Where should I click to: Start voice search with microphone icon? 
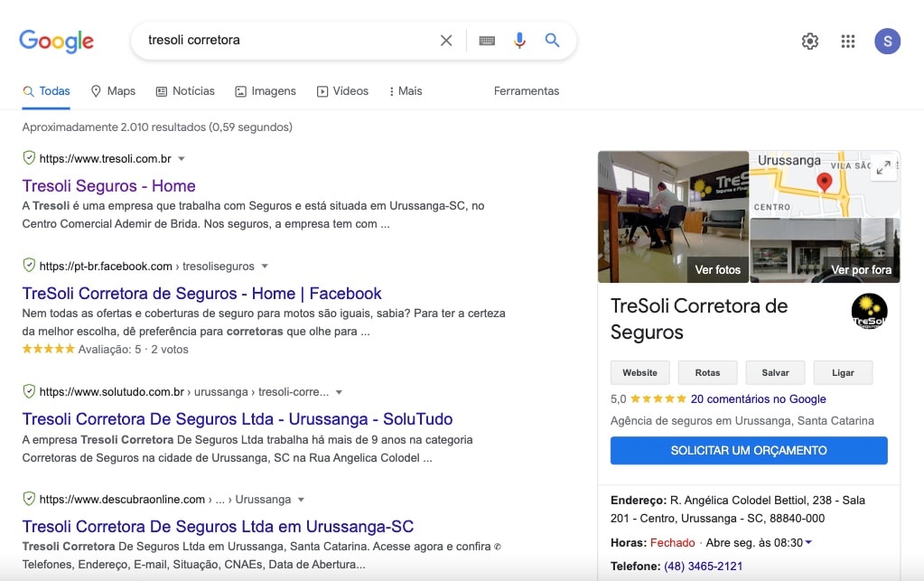519,40
